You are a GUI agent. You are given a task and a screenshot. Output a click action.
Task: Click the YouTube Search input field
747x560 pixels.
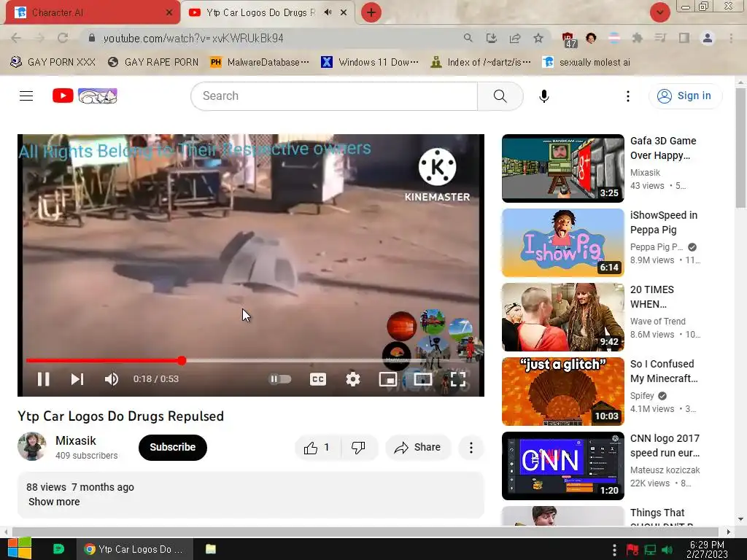(334, 96)
